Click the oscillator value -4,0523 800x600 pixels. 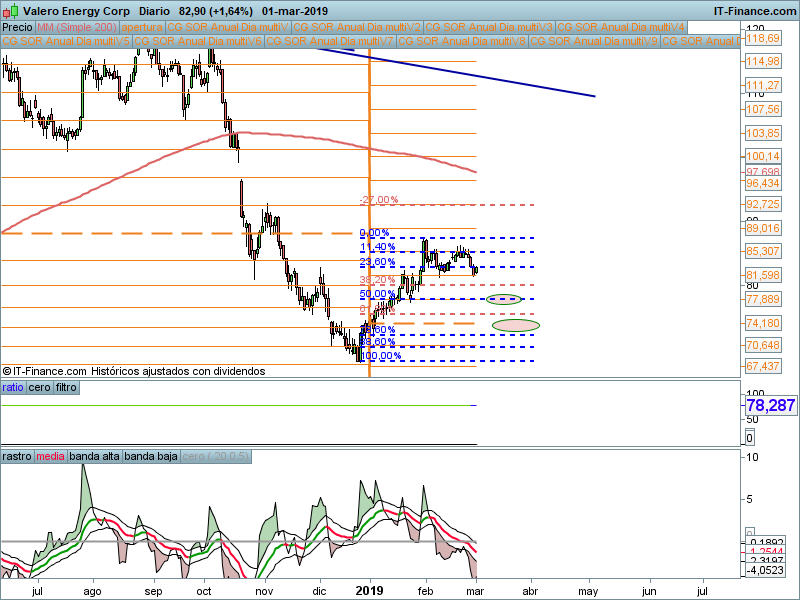pyautogui.click(x=764, y=570)
